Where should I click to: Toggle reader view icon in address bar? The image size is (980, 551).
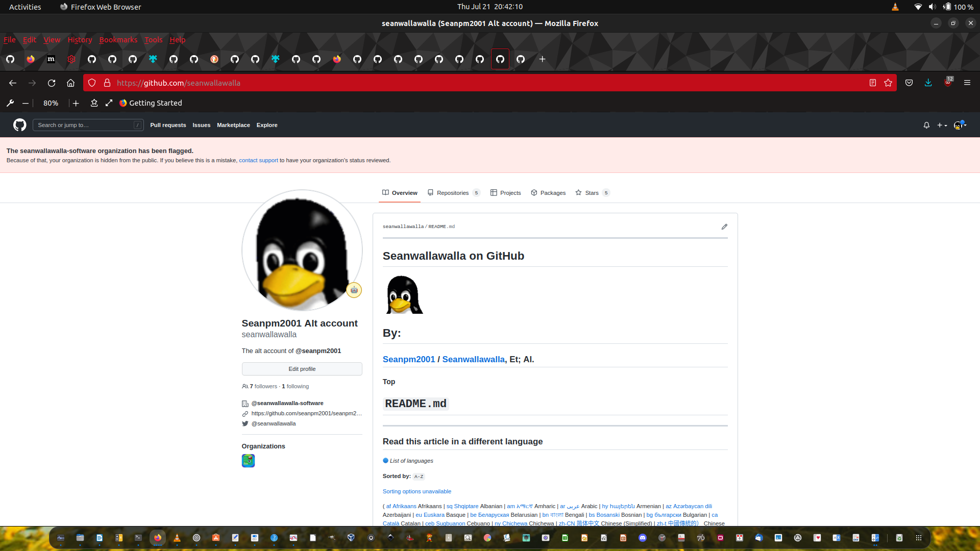(873, 83)
